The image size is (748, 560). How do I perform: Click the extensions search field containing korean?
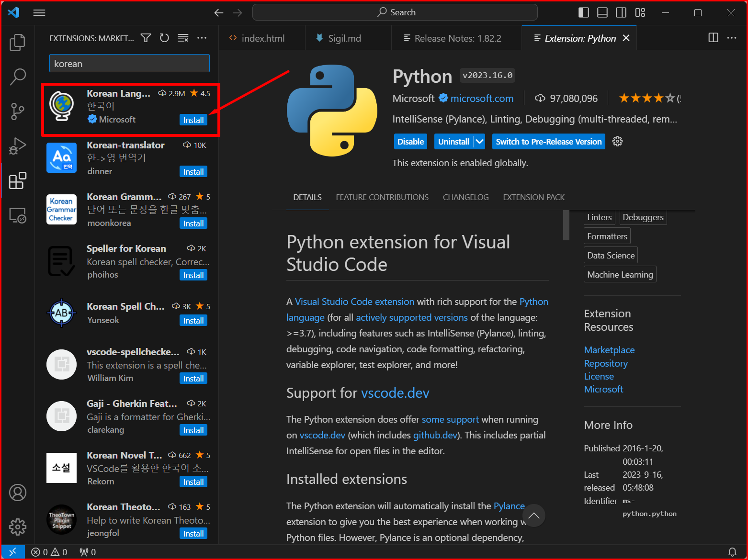point(129,63)
